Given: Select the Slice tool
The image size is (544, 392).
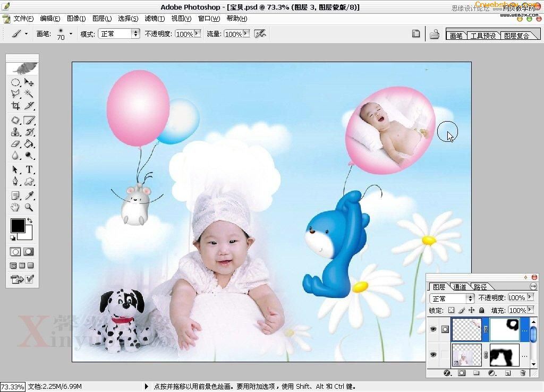Looking at the screenshot, I should click(x=29, y=106).
